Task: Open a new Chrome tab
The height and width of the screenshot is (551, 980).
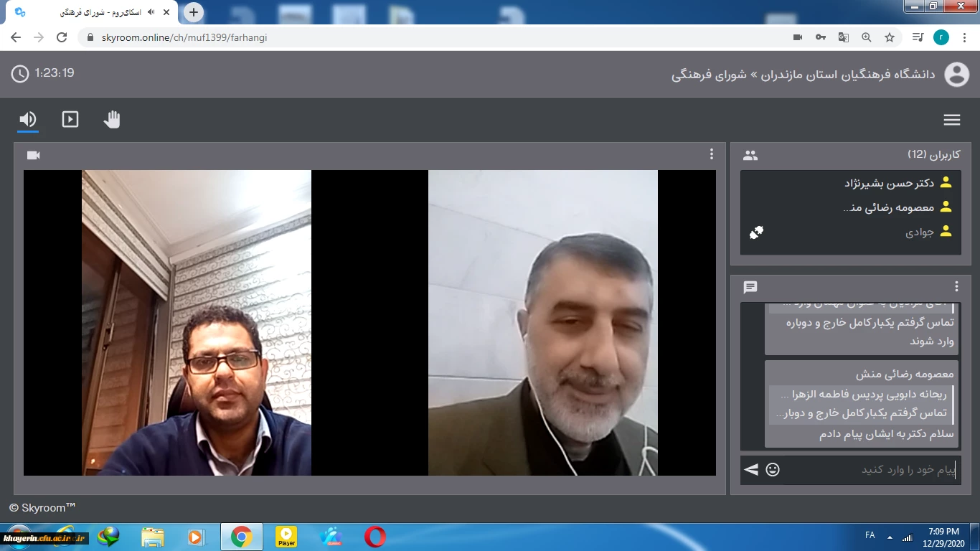Action: pos(193,12)
